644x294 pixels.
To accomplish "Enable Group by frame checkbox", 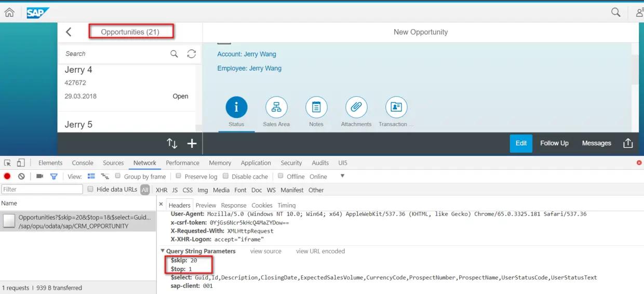I will point(118,176).
